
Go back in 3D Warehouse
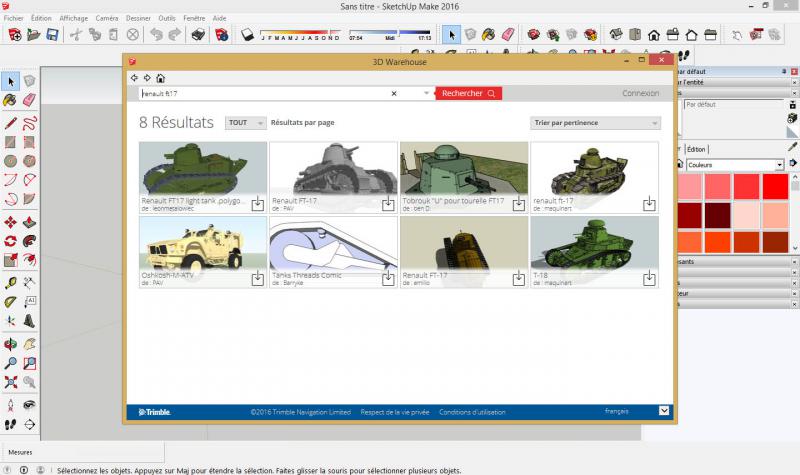(x=134, y=78)
